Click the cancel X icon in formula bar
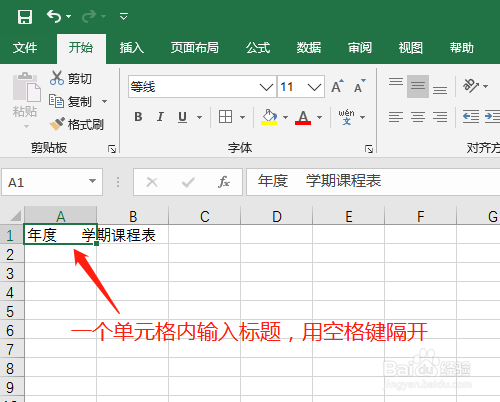 coord(152,182)
